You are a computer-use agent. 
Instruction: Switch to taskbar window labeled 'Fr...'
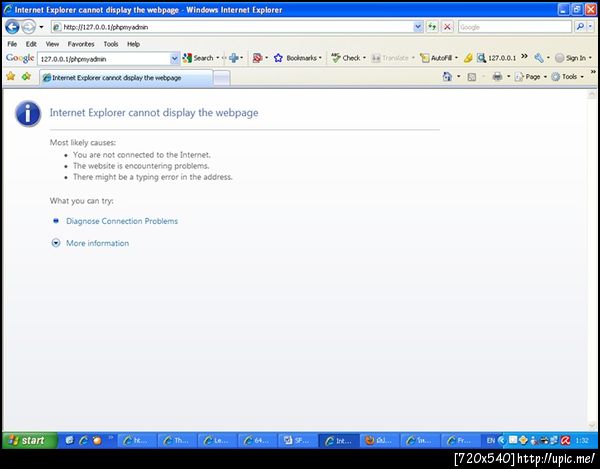pyautogui.click(x=460, y=441)
